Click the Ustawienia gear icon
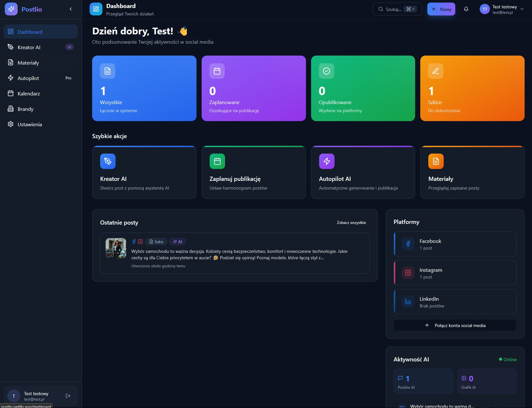The height and width of the screenshot is (408, 532). coord(11,124)
